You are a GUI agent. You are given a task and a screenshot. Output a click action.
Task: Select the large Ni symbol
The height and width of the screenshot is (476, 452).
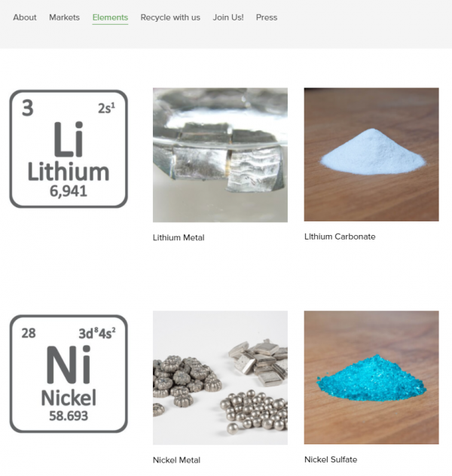click(x=69, y=365)
